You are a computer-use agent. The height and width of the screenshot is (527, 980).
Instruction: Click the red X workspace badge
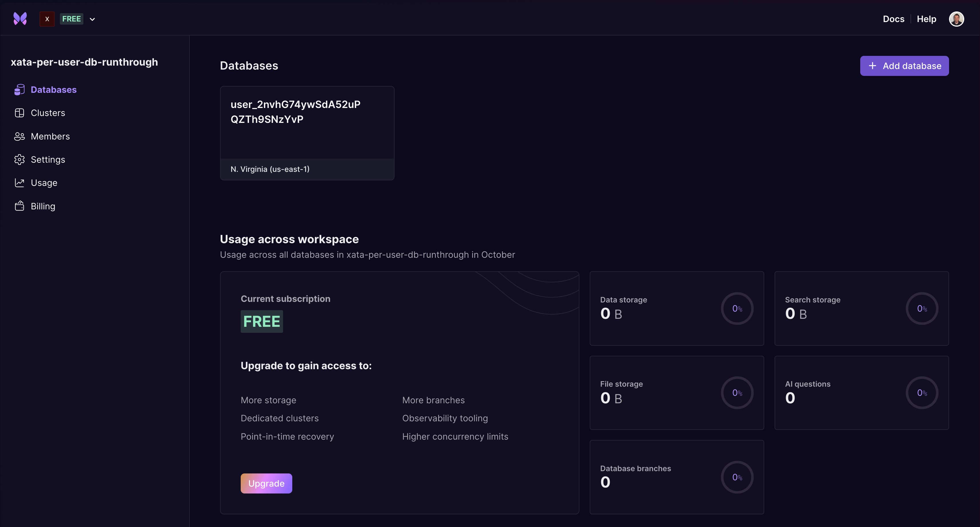[47, 19]
